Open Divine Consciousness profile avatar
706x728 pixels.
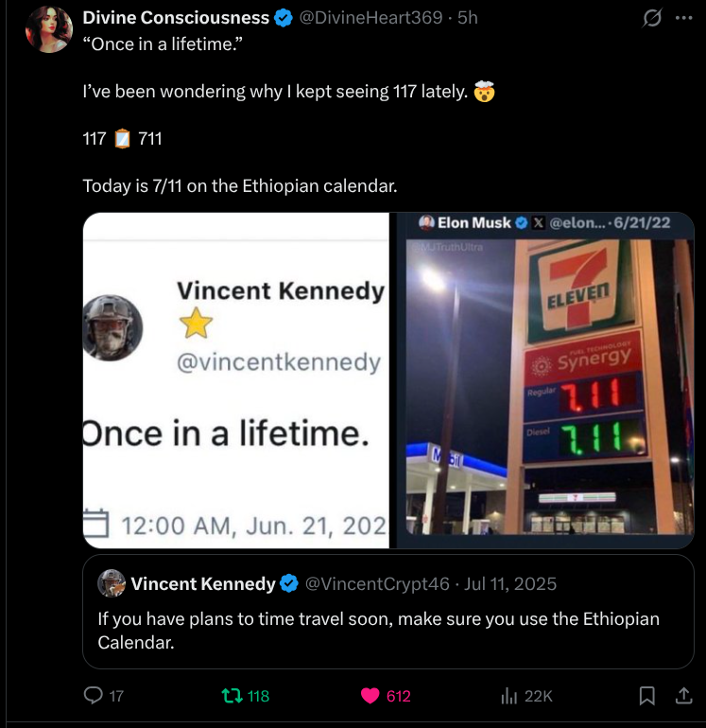coord(50,29)
